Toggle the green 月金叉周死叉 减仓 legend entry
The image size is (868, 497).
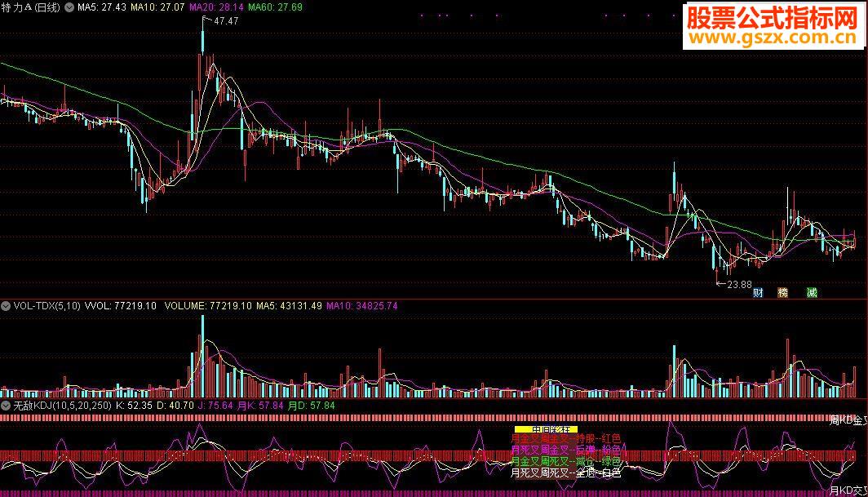pos(565,461)
